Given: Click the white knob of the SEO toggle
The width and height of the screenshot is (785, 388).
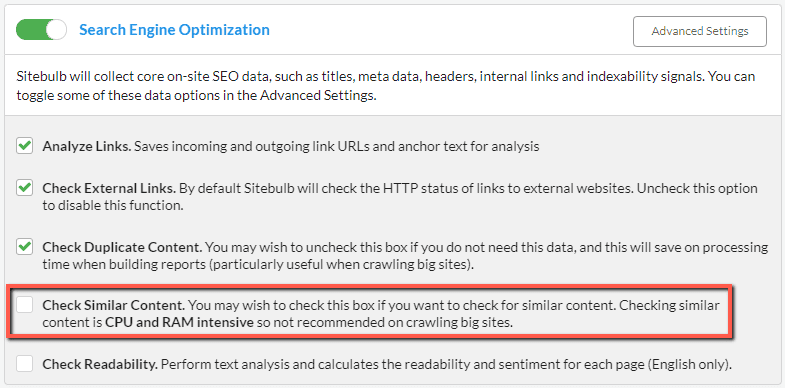Looking at the screenshot, I should (56, 30).
